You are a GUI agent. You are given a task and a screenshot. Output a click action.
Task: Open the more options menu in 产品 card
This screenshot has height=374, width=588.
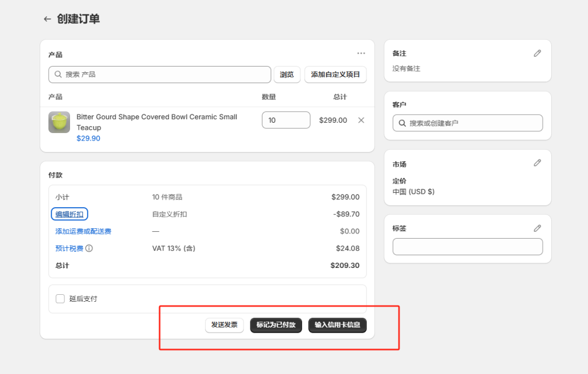tap(361, 53)
